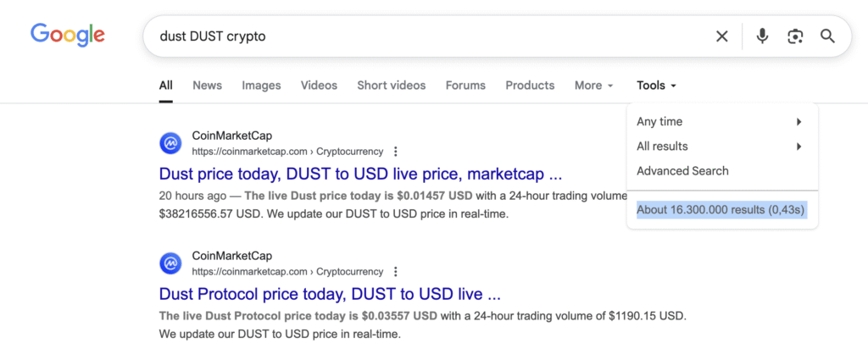The height and width of the screenshot is (349, 868).
Task: Switch to the Images tab
Action: point(261,86)
